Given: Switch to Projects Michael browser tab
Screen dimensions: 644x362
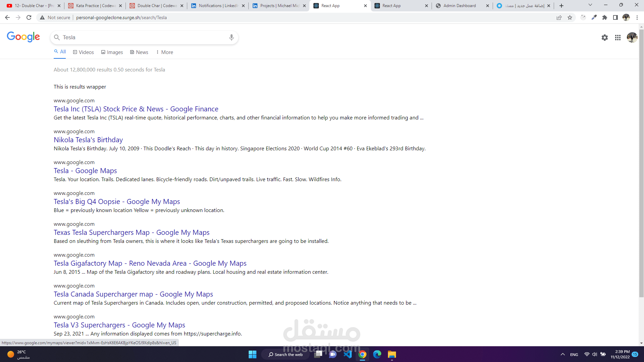Looking at the screenshot, I should (279, 6).
